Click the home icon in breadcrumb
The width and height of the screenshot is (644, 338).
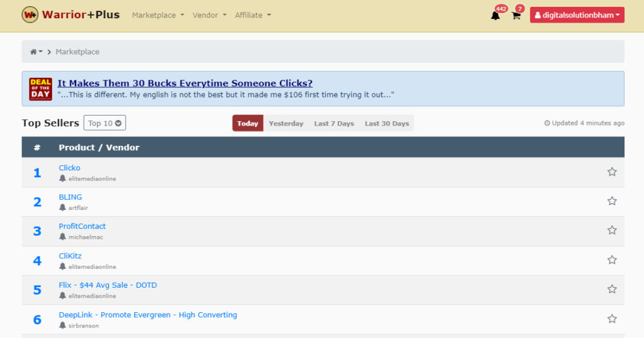pyautogui.click(x=33, y=52)
